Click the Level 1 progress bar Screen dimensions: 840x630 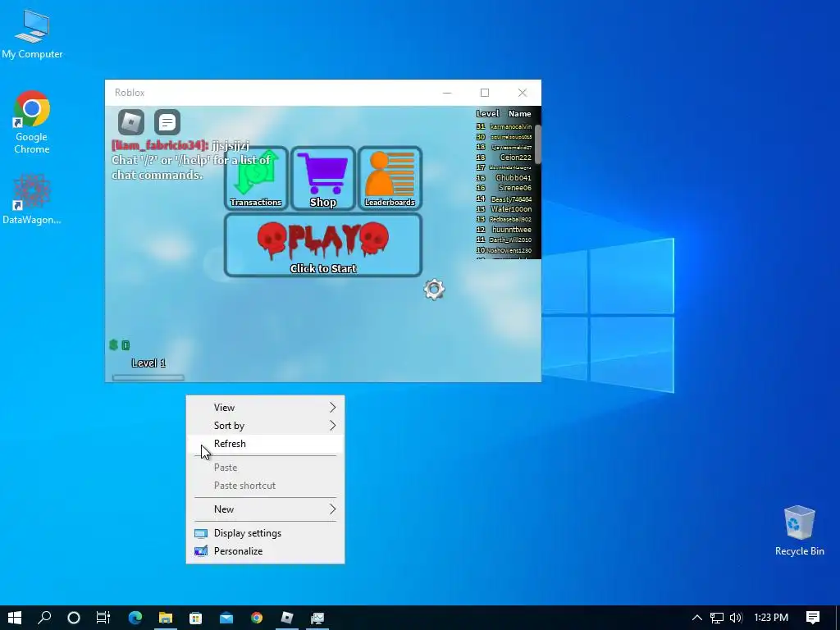coord(148,377)
